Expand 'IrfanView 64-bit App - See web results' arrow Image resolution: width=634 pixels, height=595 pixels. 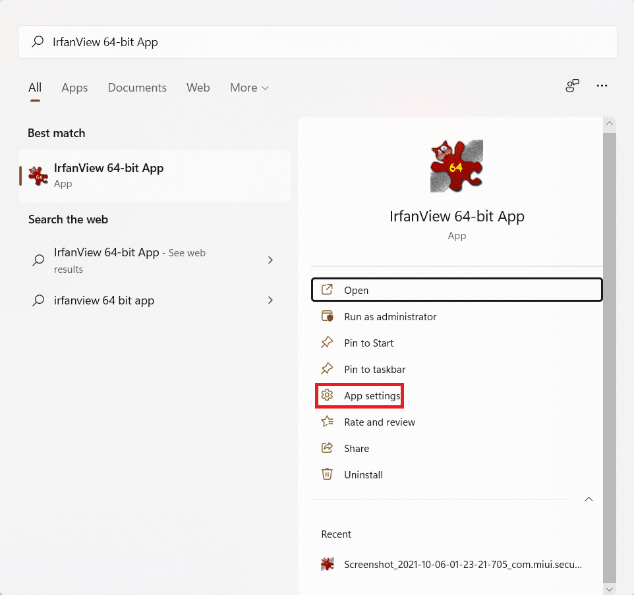click(x=270, y=260)
